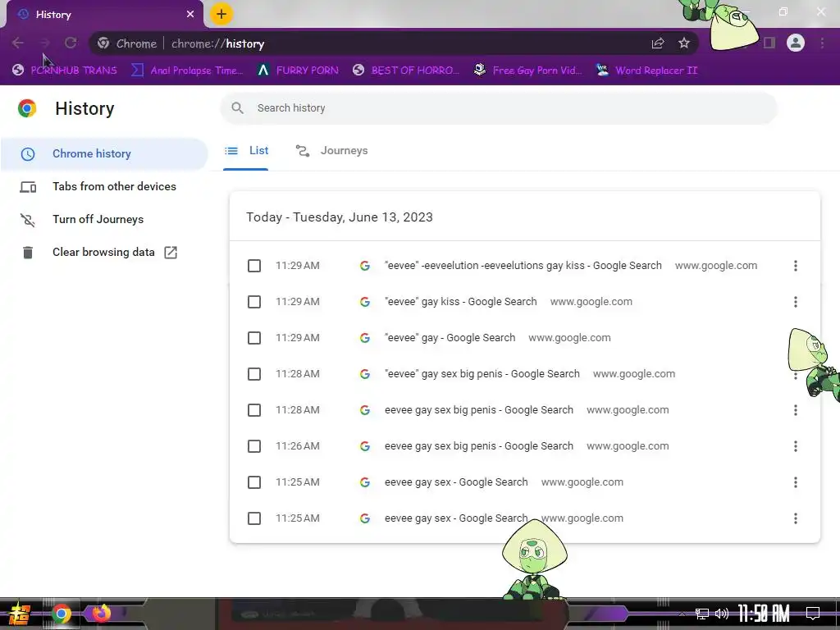Click the magnifier icon in Search history

click(x=237, y=108)
